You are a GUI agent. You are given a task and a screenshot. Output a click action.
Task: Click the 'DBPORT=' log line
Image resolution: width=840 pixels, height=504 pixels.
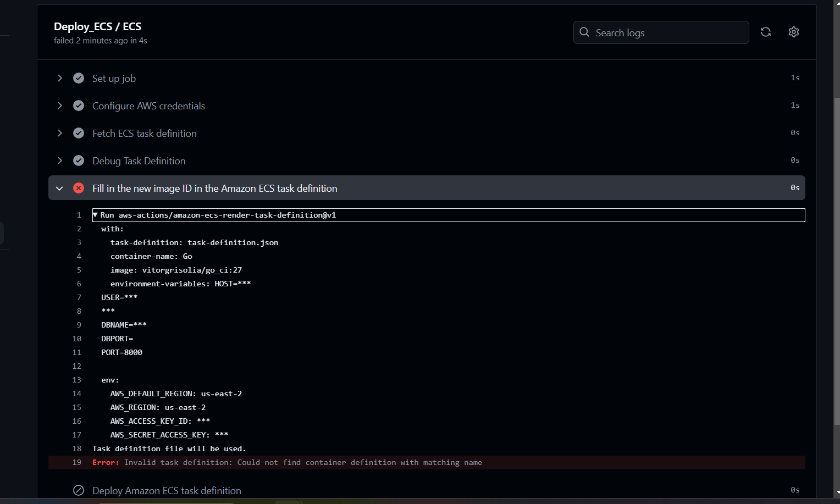coord(117,339)
